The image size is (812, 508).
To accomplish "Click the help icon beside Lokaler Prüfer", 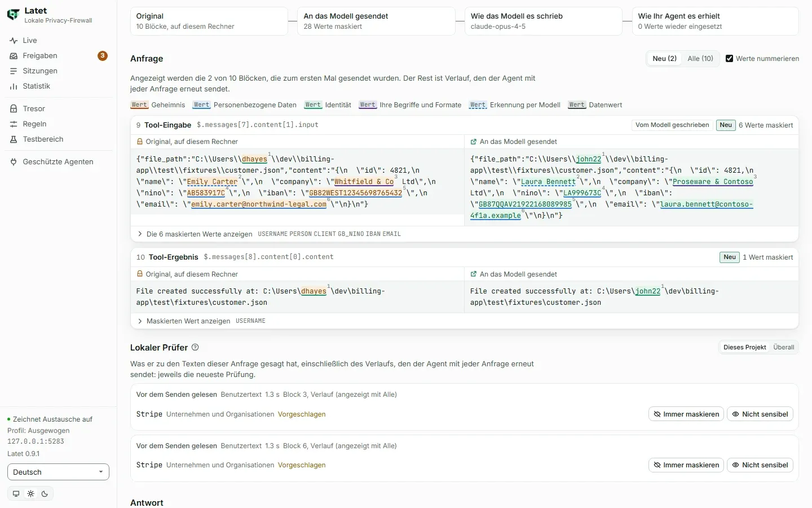I will (195, 348).
